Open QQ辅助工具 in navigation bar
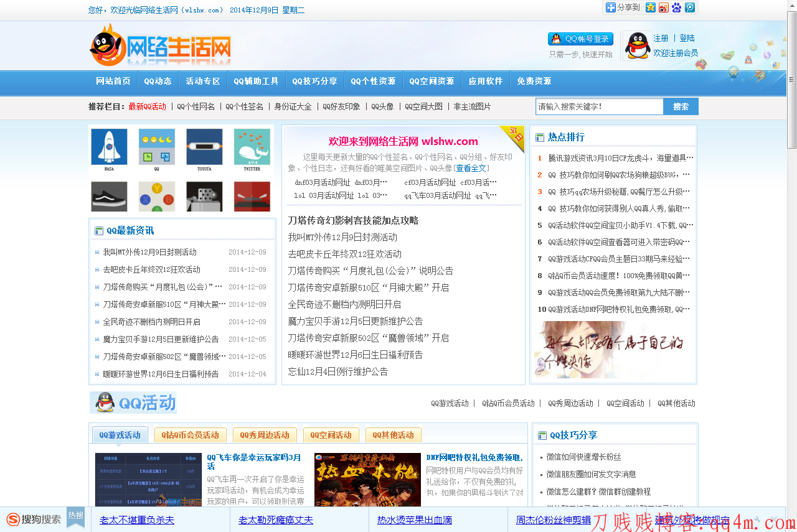Image resolution: width=797 pixels, height=532 pixels. click(x=257, y=82)
